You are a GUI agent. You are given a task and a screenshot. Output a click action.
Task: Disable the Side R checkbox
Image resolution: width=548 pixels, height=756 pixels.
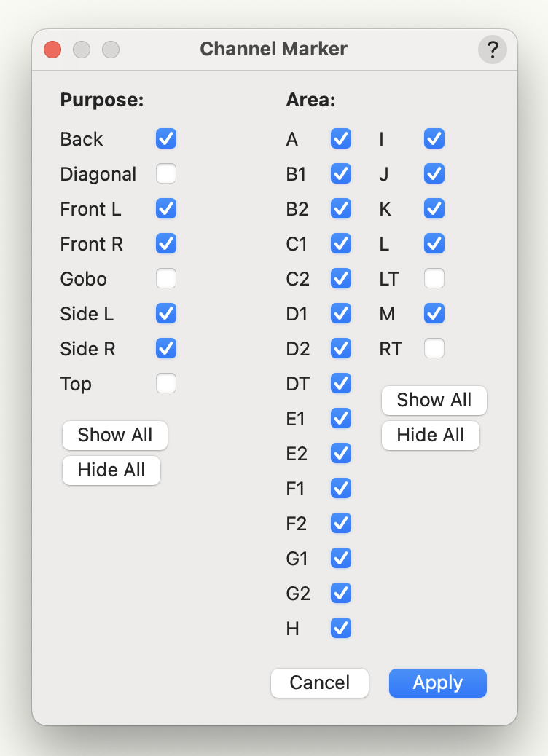pos(166,348)
